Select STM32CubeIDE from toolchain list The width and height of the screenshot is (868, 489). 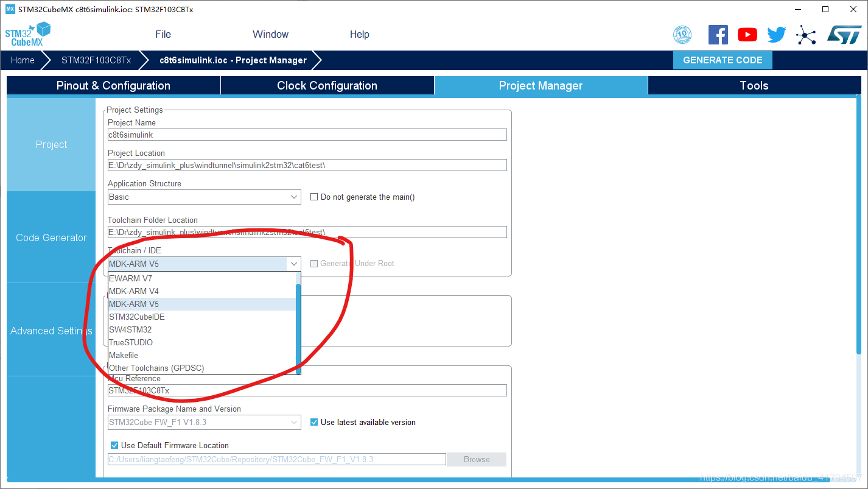[137, 317]
